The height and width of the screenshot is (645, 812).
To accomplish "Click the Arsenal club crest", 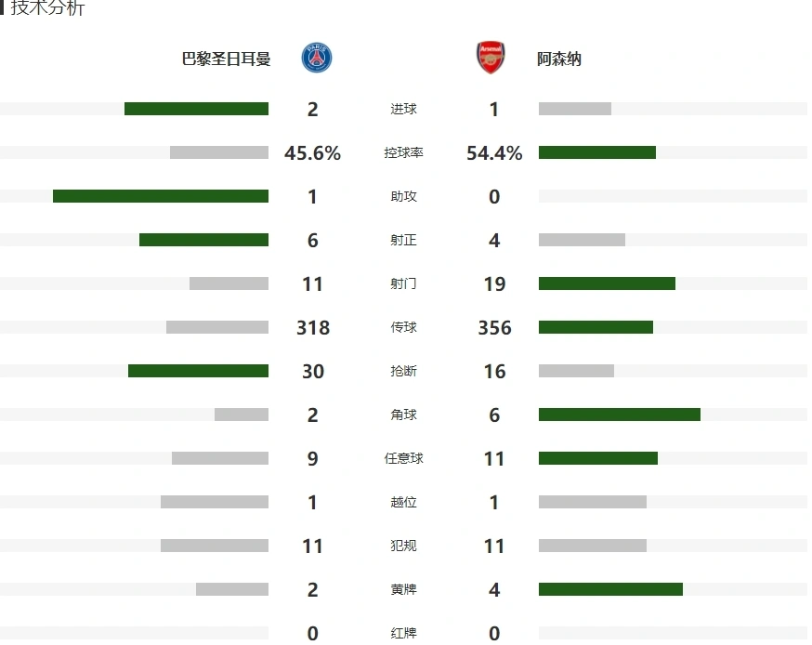I will [491, 58].
